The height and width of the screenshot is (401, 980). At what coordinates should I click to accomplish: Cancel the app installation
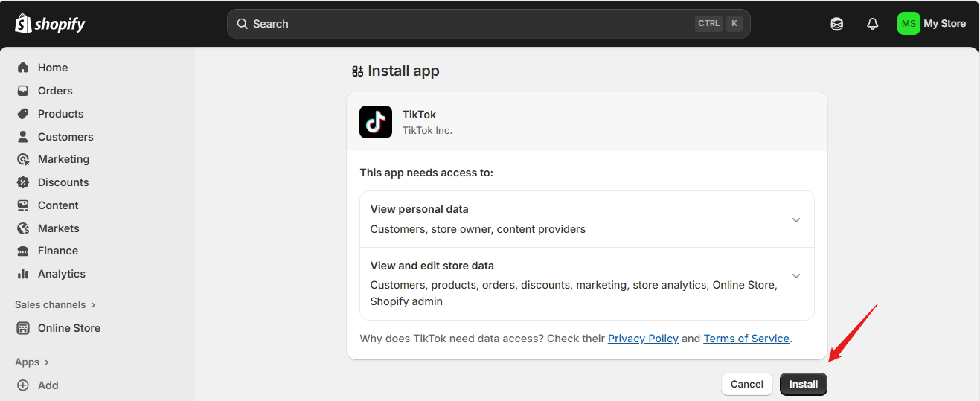746,385
